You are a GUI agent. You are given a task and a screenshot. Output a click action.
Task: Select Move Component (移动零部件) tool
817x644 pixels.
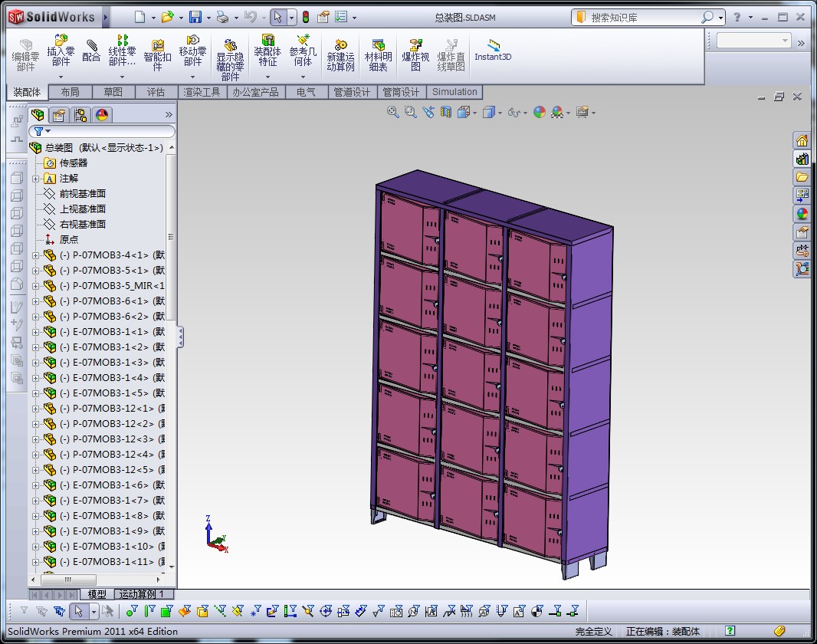pos(193,50)
